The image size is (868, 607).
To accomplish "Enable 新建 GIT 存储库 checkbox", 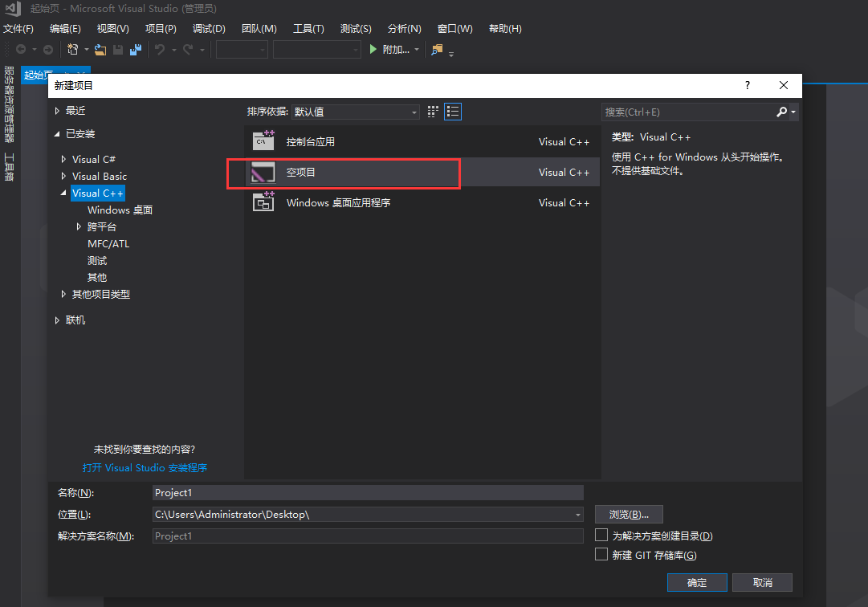I will pyautogui.click(x=601, y=555).
